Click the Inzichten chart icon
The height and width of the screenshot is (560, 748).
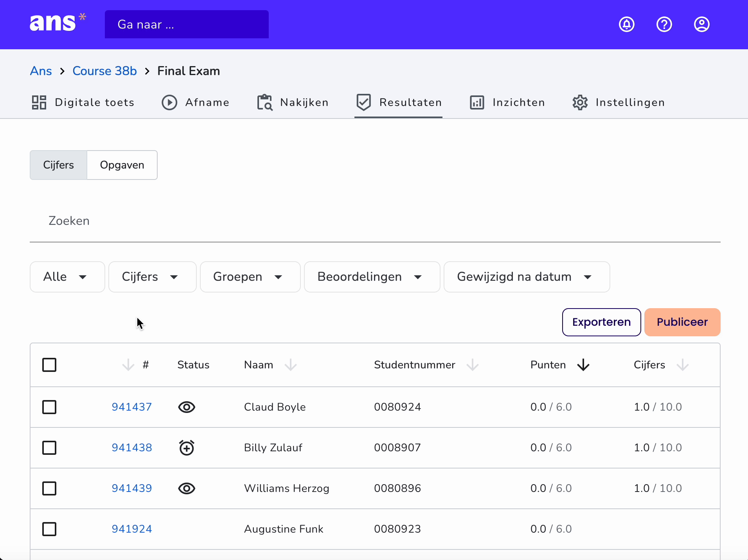(x=477, y=102)
